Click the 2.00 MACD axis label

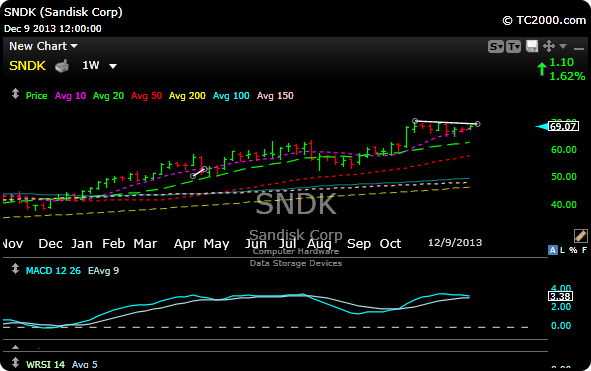[561, 307]
